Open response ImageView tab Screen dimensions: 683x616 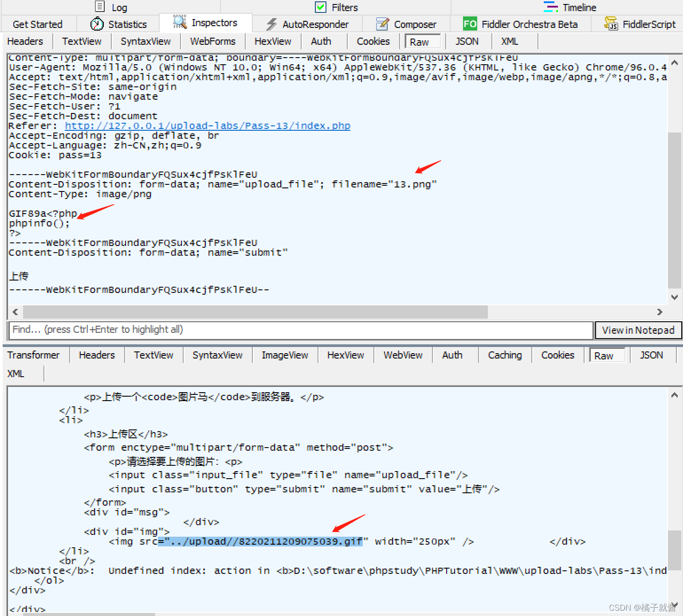tap(285, 355)
